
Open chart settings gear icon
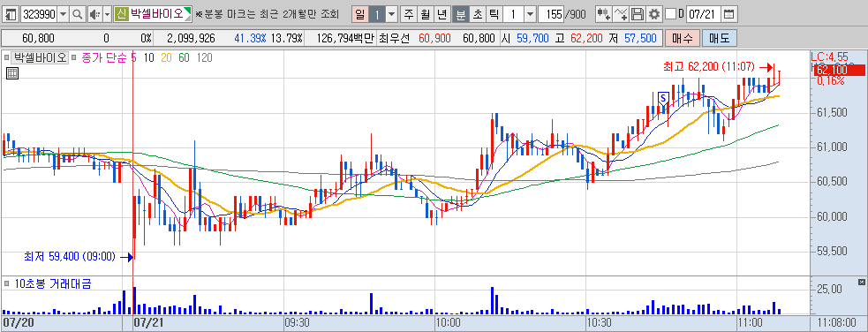coord(654,14)
